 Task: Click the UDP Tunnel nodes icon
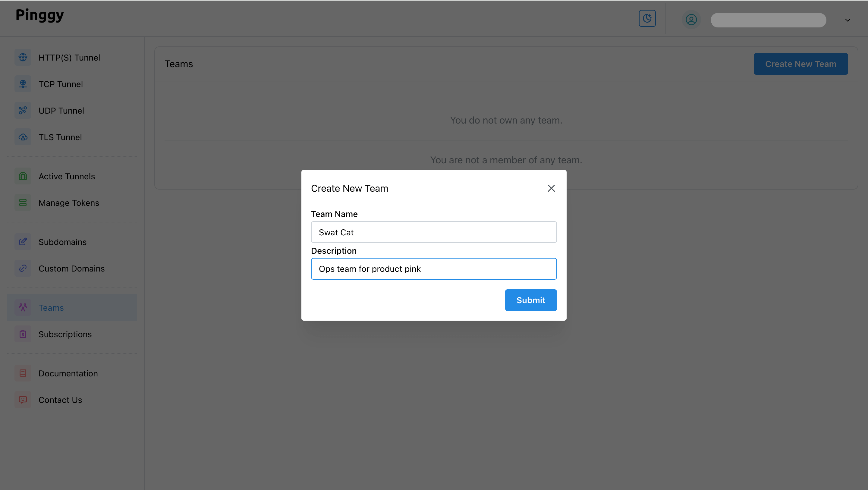23,111
